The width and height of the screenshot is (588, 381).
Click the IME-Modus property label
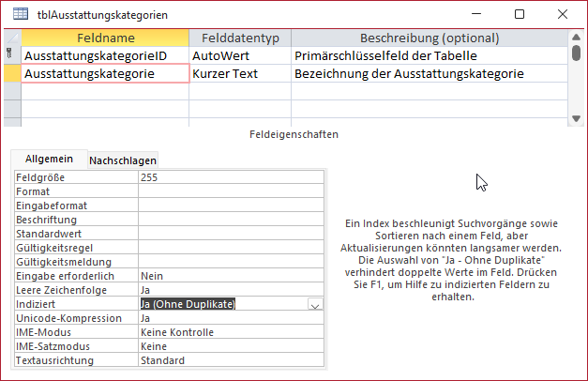77,332
